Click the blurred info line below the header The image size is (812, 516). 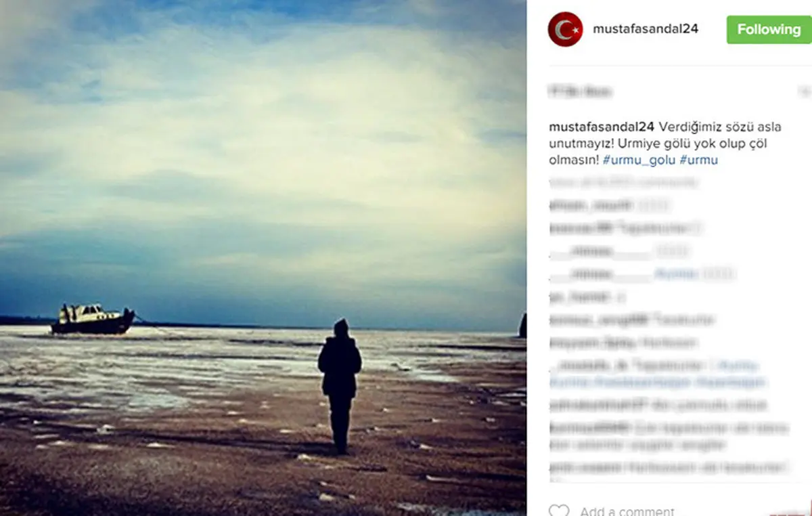pyautogui.click(x=580, y=91)
